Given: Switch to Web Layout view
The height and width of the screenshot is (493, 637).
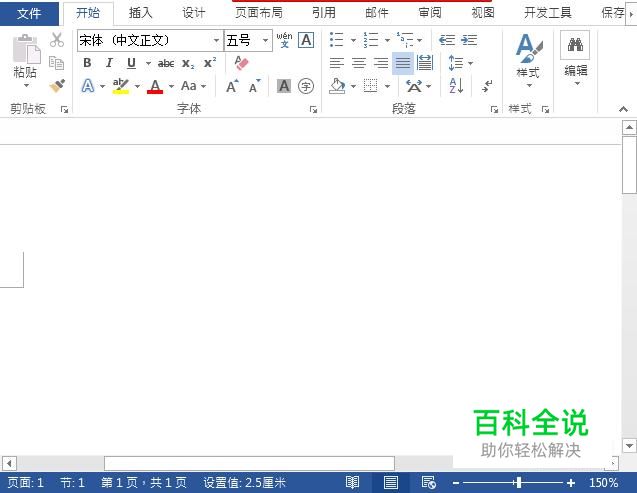Looking at the screenshot, I should pyautogui.click(x=429, y=482).
